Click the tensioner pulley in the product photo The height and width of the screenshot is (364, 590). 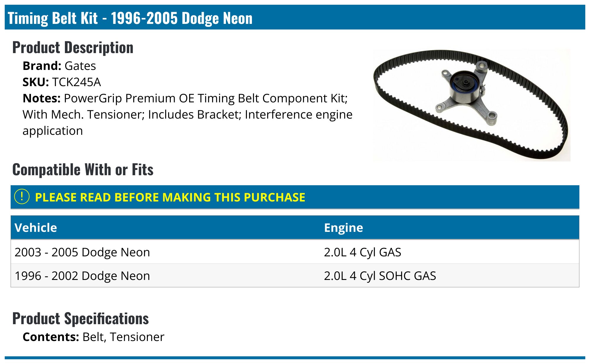pos(465,86)
